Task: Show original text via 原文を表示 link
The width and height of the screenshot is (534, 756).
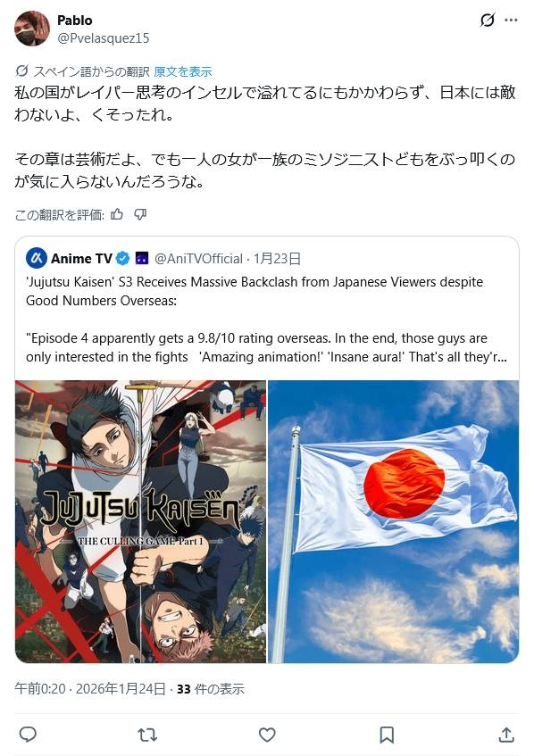Action: [x=183, y=71]
